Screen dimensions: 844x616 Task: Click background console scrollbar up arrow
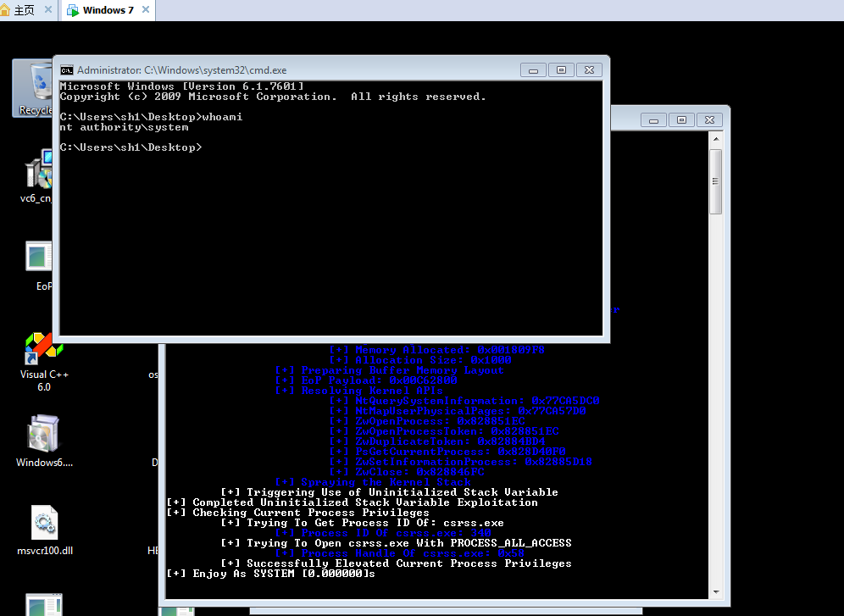point(716,139)
